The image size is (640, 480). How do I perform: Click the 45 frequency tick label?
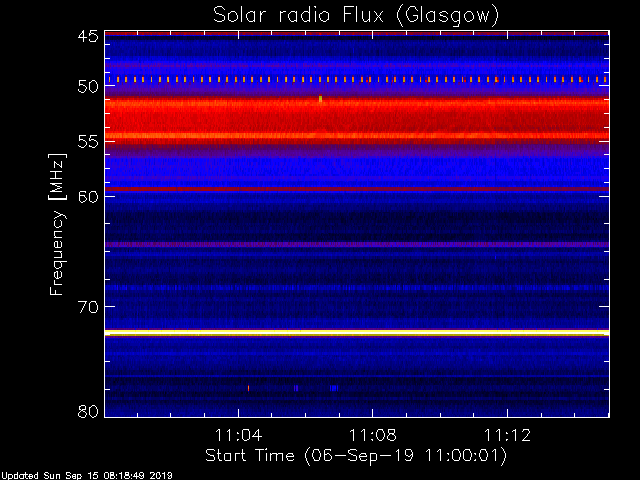88,36
